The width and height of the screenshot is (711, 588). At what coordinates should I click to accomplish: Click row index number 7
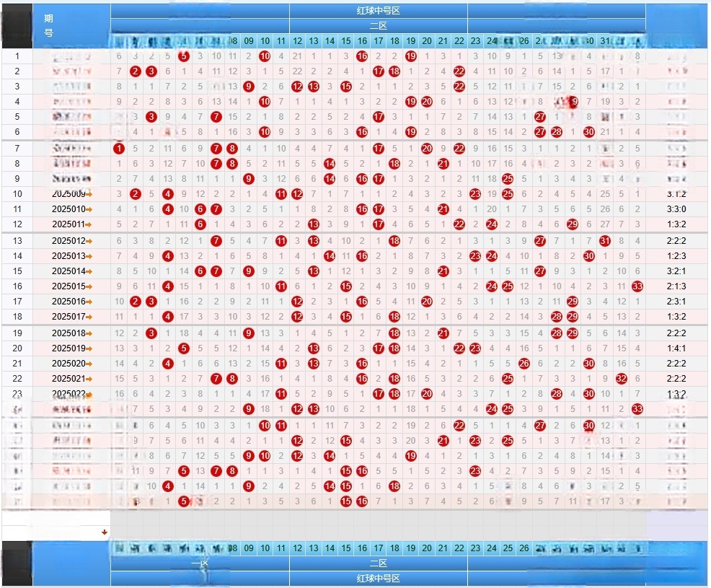(x=17, y=149)
